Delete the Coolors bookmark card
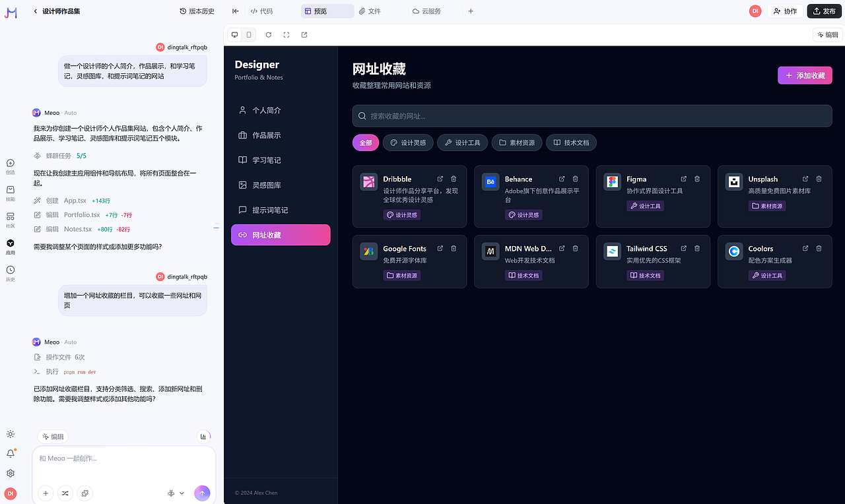Viewport: 845px width, 504px height. point(819,248)
